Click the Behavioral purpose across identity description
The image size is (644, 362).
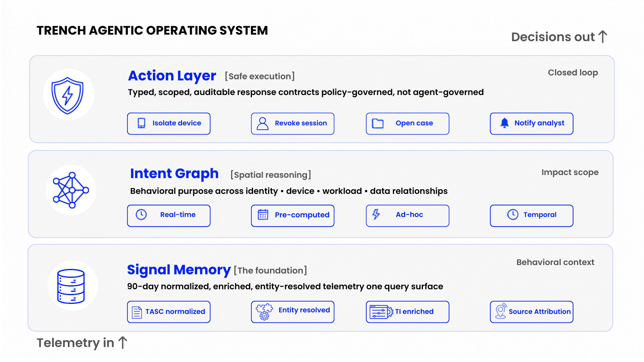click(x=289, y=191)
